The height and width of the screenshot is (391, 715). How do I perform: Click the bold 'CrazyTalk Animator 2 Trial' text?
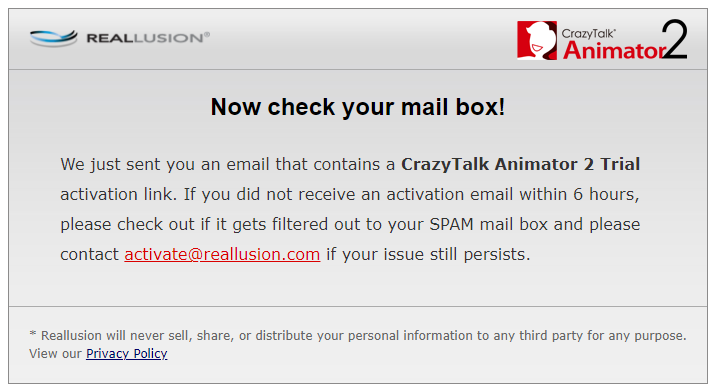pyautogui.click(x=520, y=164)
